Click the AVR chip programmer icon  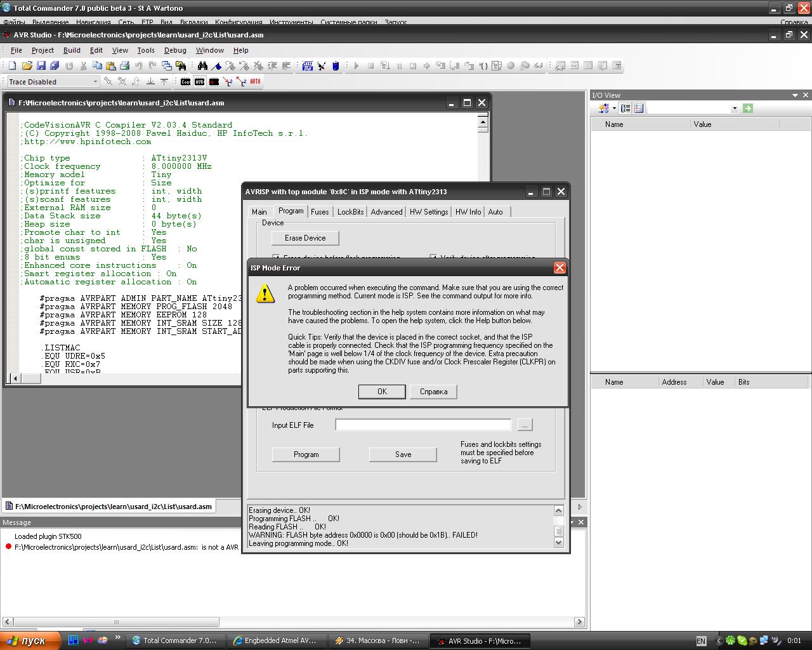pos(200,82)
